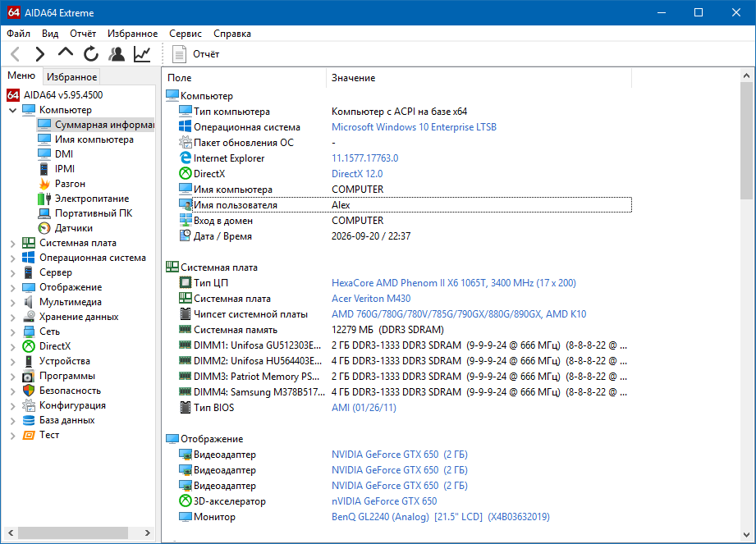Open the 11.1577.17763.0 version link

click(x=365, y=158)
